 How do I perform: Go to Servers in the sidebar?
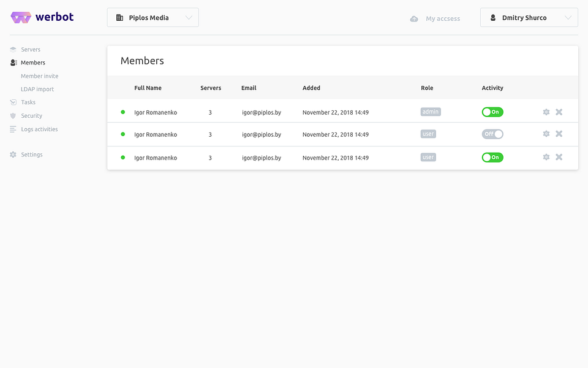pyautogui.click(x=31, y=50)
